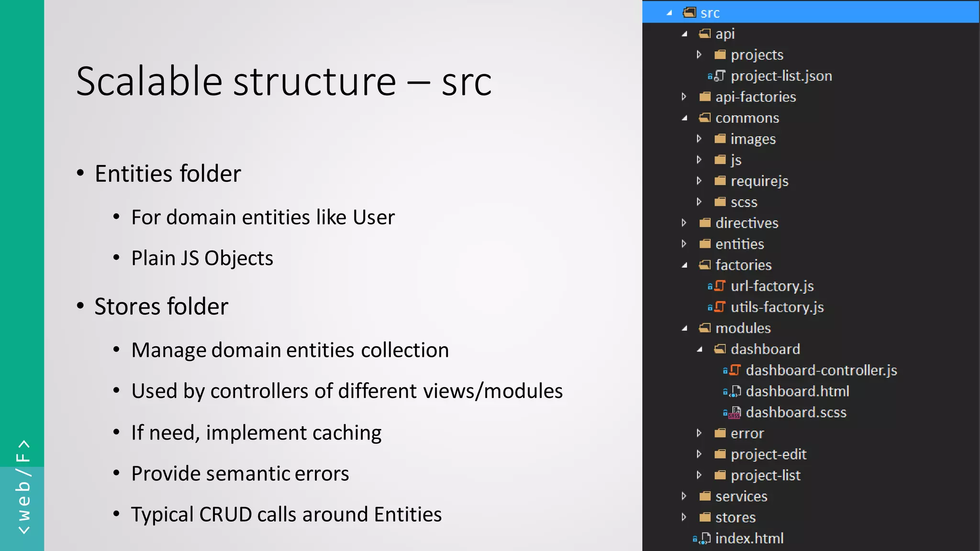
Task: Expand the services folder arrow
Action: (x=684, y=496)
